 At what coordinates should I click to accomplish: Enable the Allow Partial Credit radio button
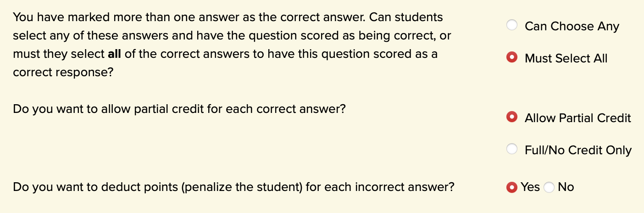[512, 118]
